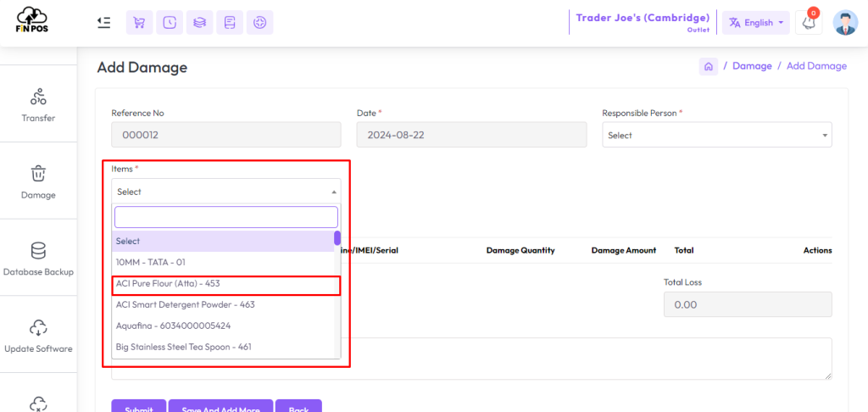Image resolution: width=868 pixels, height=412 pixels.
Task: Click the FinPOS logo
Action: point(32,21)
